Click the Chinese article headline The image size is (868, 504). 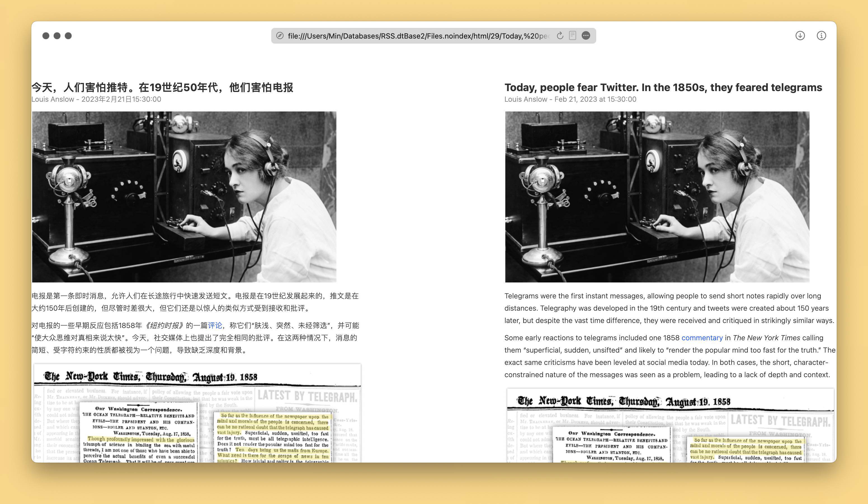(162, 87)
